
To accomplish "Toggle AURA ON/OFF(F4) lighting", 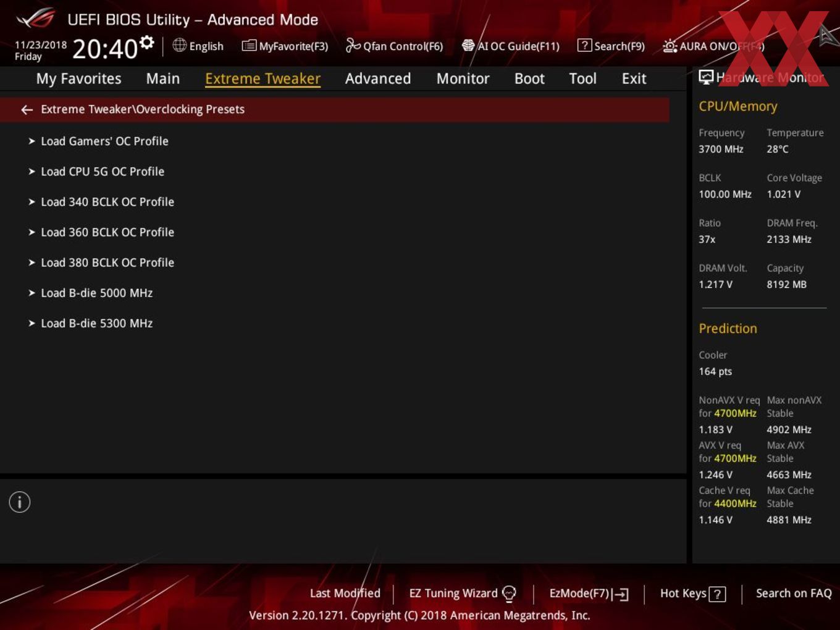I will coord(713,46).
